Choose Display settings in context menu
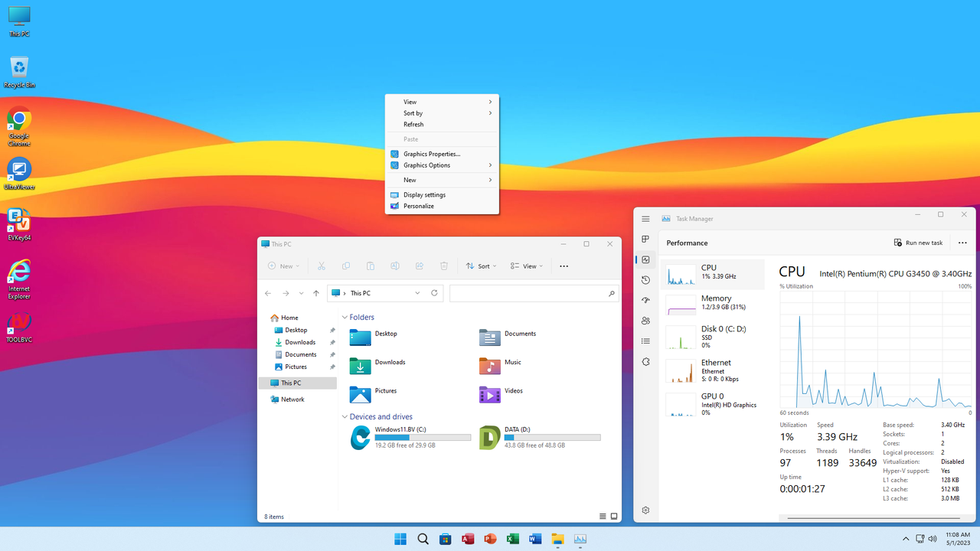The width and height of the screenshot is (980, 551). 442,194
